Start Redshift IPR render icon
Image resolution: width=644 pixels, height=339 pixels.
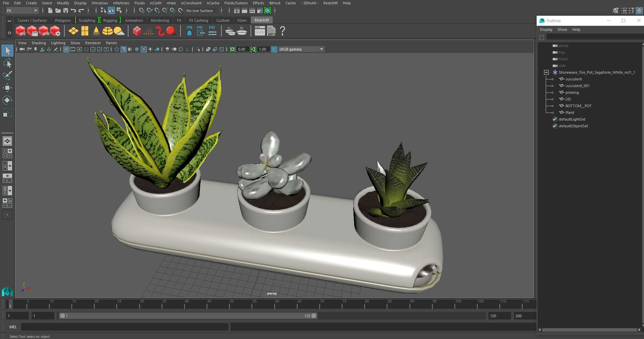44,31
